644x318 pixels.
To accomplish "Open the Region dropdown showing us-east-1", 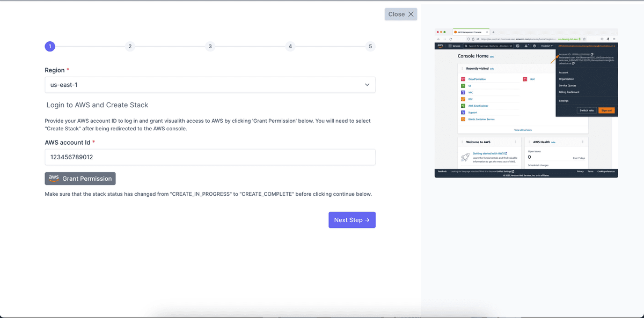I will [x=209, y=85].
